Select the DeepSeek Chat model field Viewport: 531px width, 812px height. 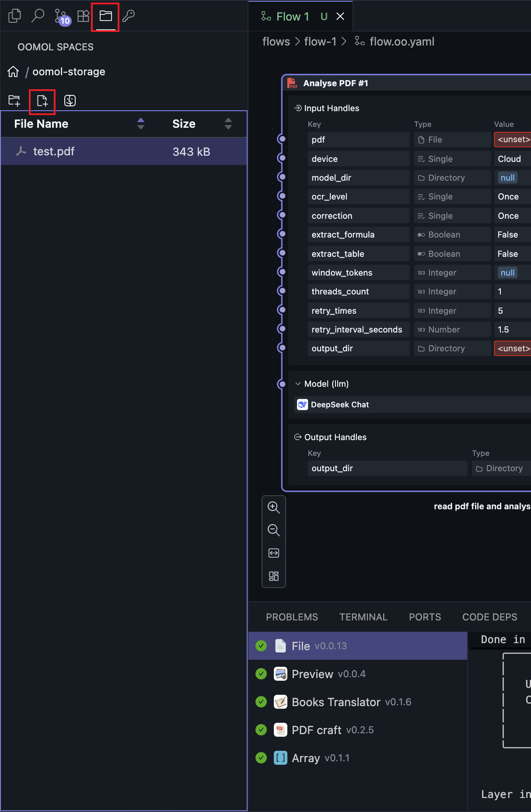pos(411,405)
